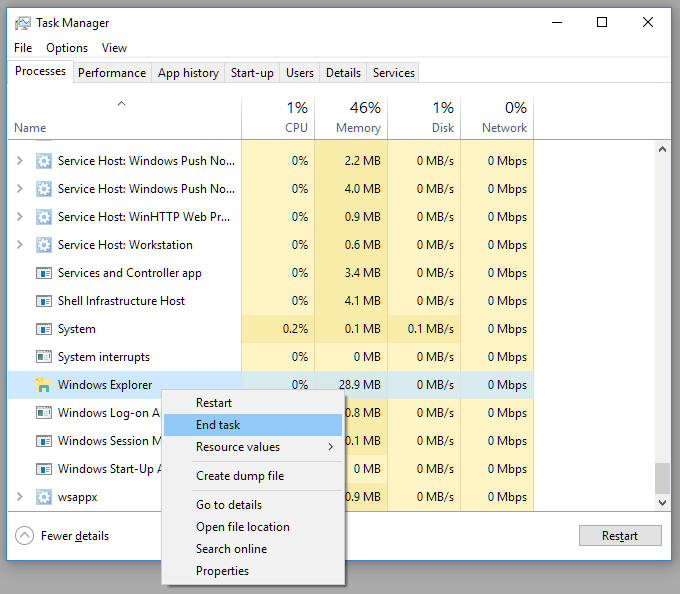This screenshot has width=680, height=594.
Task: Sort by the Network column header
Action: coord(497,118)
